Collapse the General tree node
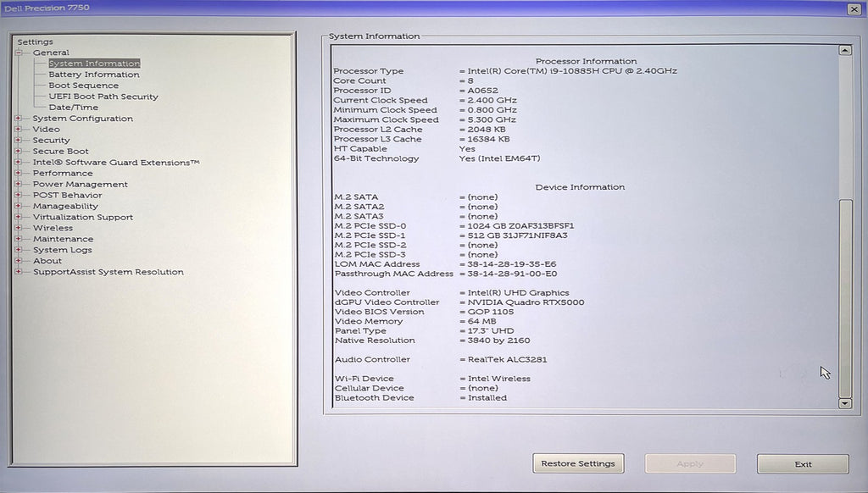This screenshot has width=868, height=493. (x=19, y=53)
